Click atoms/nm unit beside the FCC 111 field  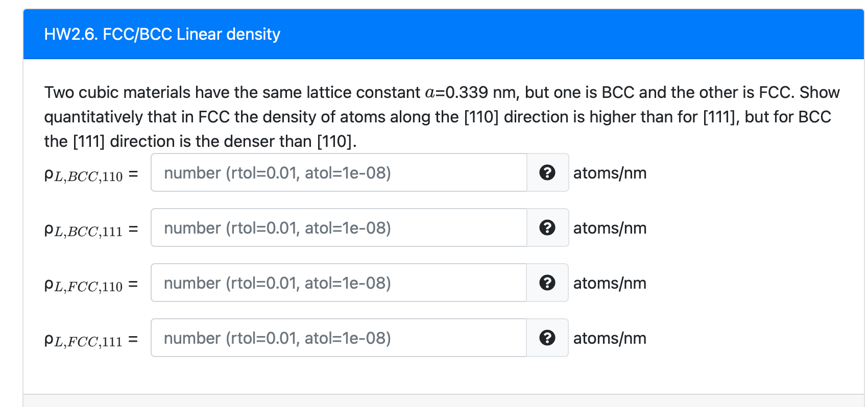(610, 338)
